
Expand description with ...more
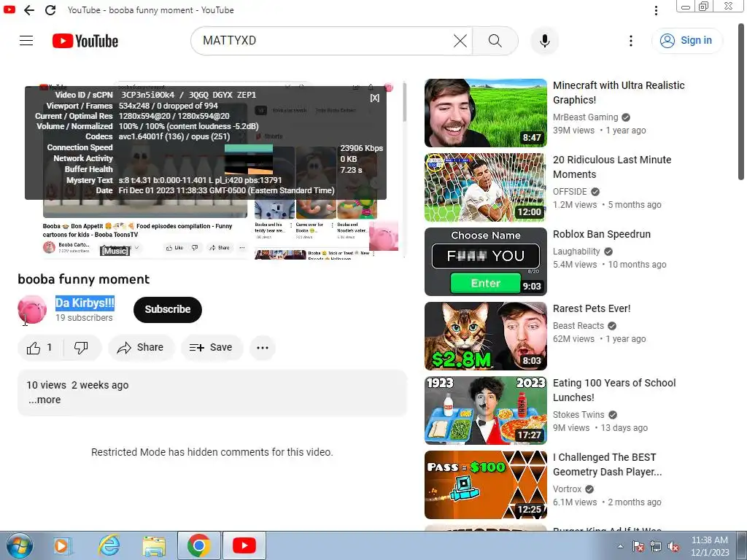[x=44, y=400]
